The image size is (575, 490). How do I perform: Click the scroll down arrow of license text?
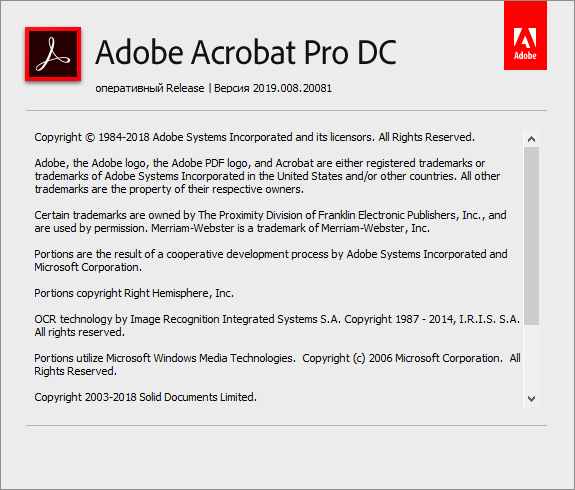point(531,399)
